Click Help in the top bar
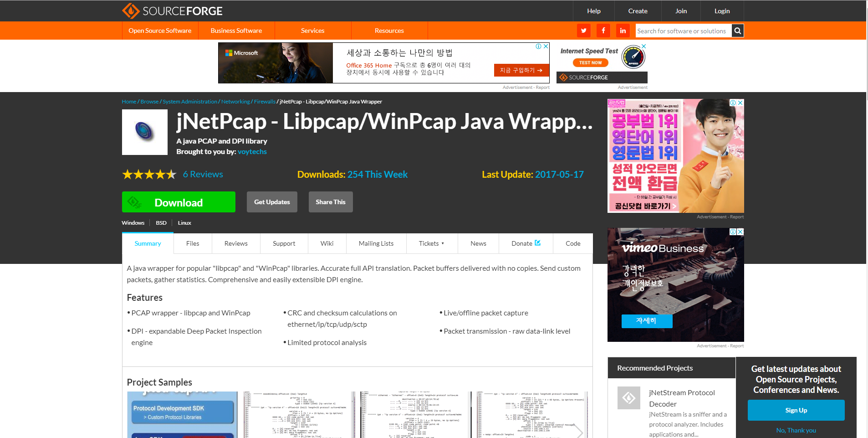The height and width of the screenshot is (438, 868). point(594,11)
